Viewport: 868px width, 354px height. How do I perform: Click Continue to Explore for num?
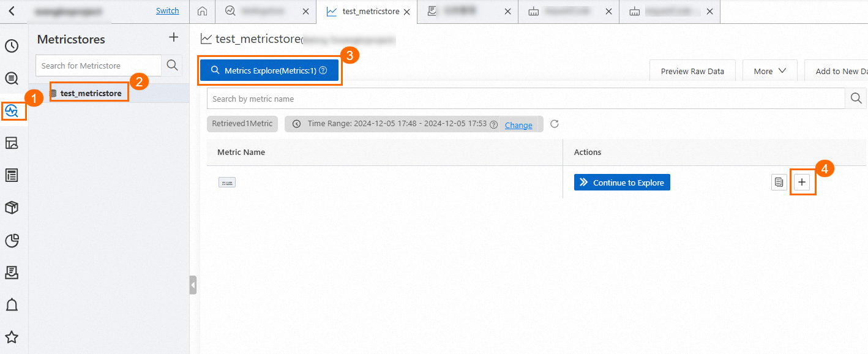622,183
